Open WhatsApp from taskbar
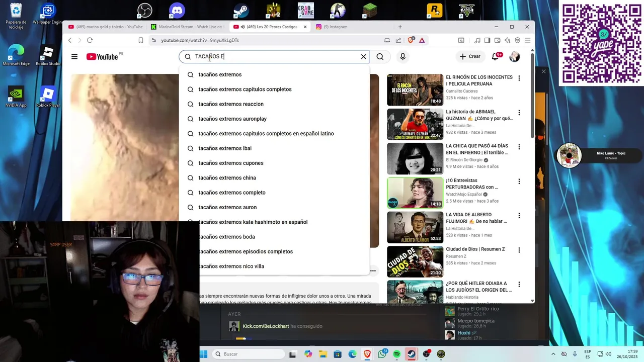 [382, 354]
